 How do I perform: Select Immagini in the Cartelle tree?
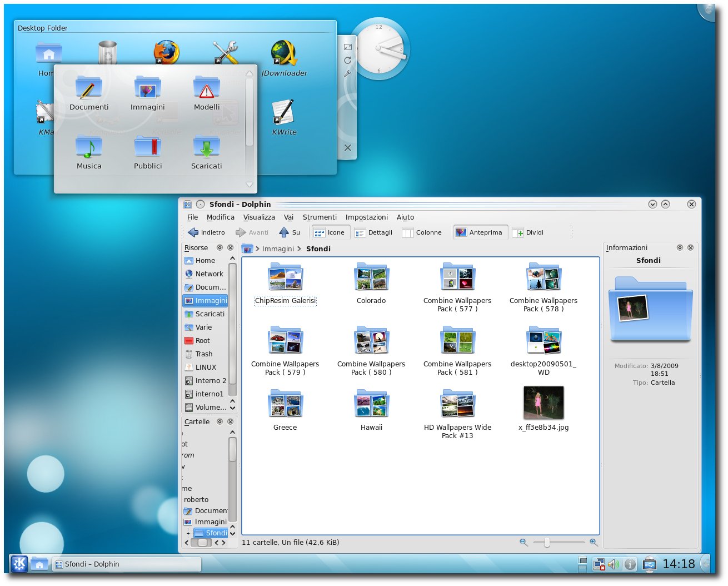click(x=206, y=522)
